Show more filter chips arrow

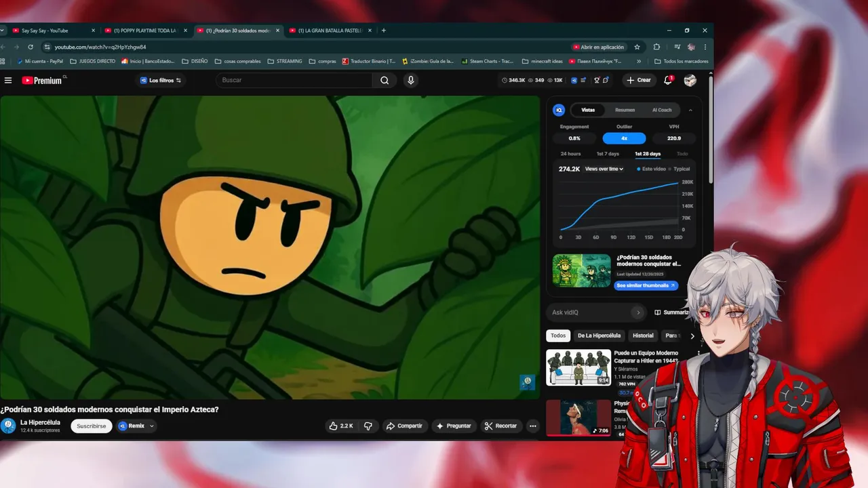[x=692, y=335]
